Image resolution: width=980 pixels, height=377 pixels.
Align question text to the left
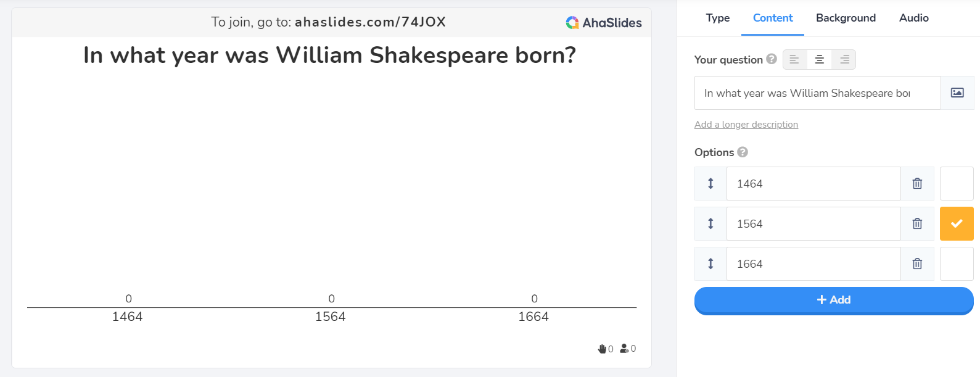794,59
